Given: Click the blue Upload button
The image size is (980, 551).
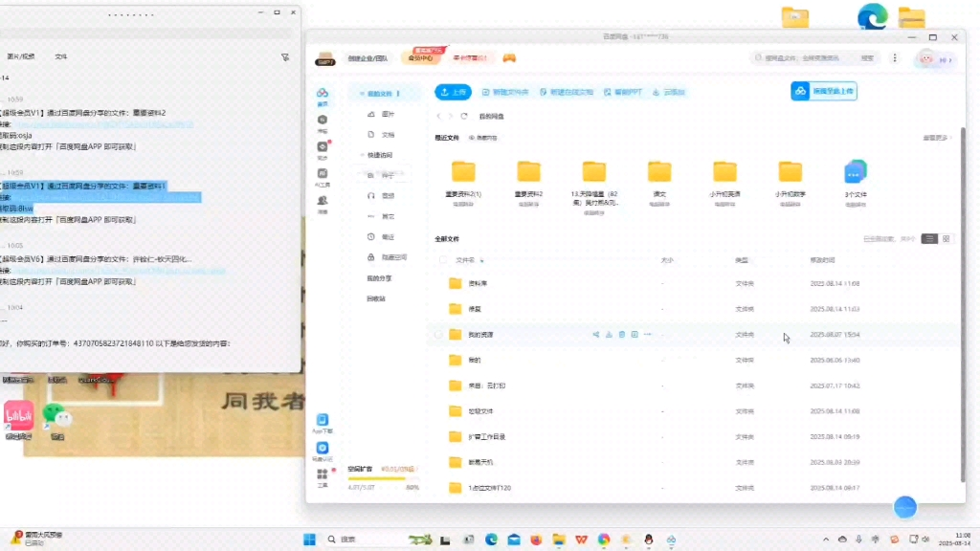Looking at the screenshot, I should tap(453, 92).
